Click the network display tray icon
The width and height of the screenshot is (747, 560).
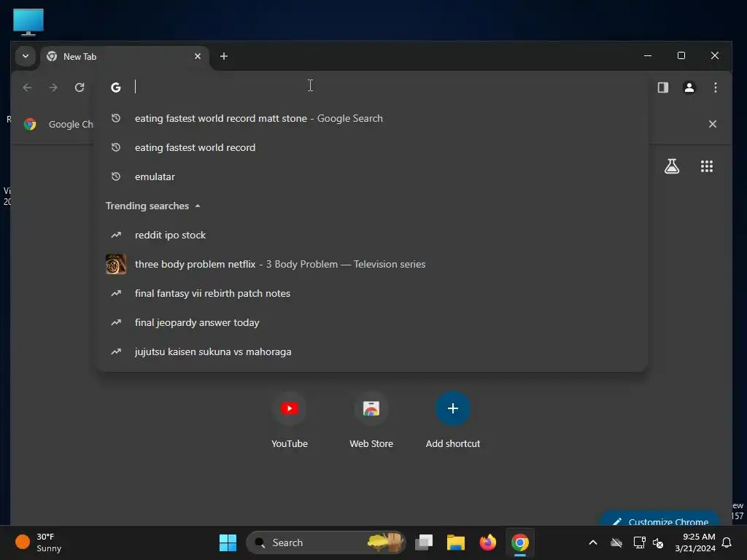click(639, 542)
